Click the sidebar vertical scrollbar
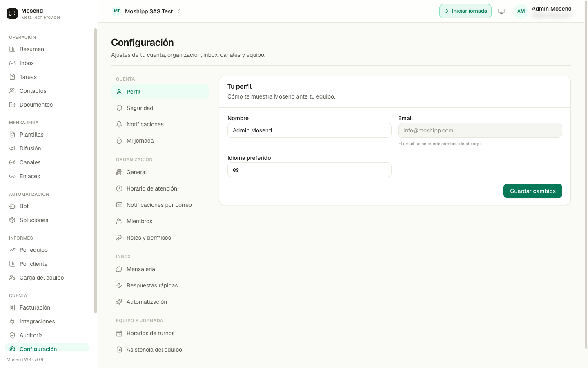Viewport: 588px width, 368px height. click(96, 171)
